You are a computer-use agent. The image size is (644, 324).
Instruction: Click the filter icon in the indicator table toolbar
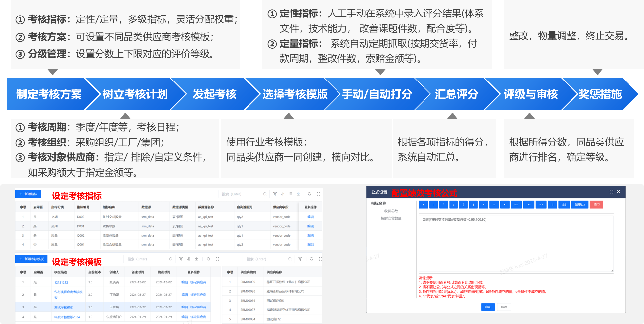coord(275,194)
